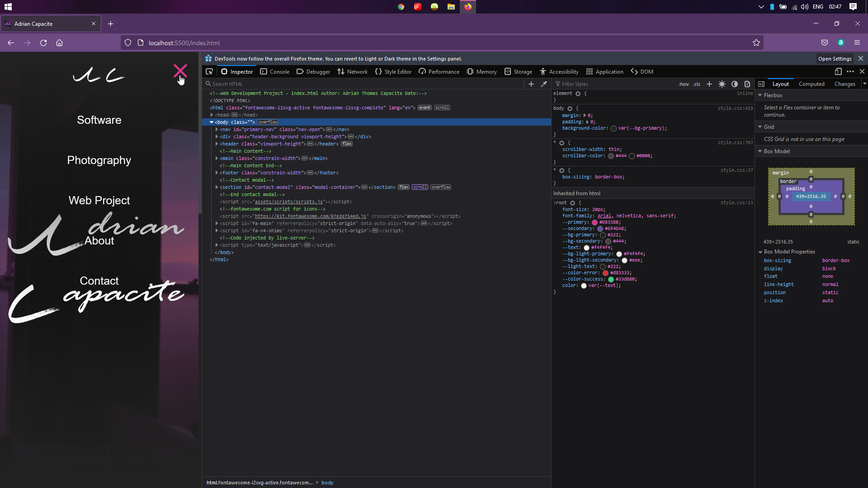
Task: Open the Windows Start menu
Action: [8, 7]
